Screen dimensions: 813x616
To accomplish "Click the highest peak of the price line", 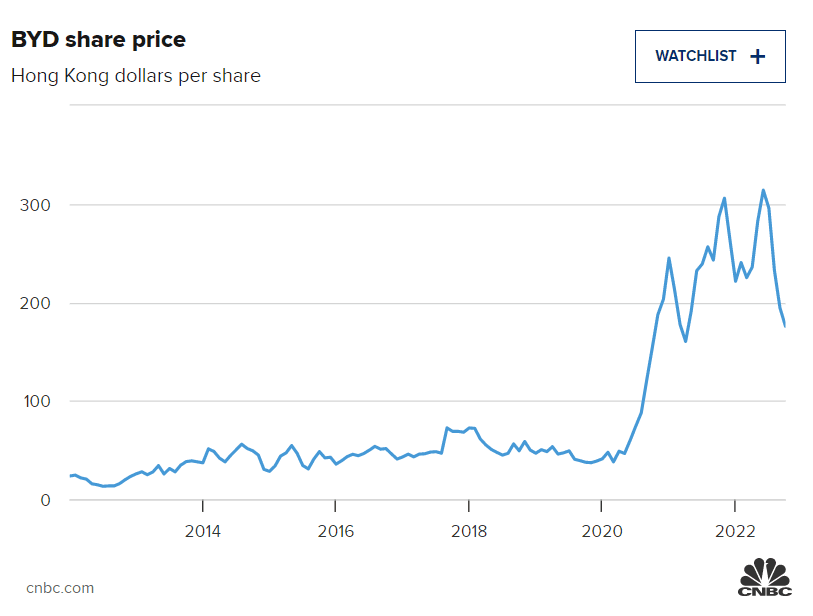I will point(763,190).
